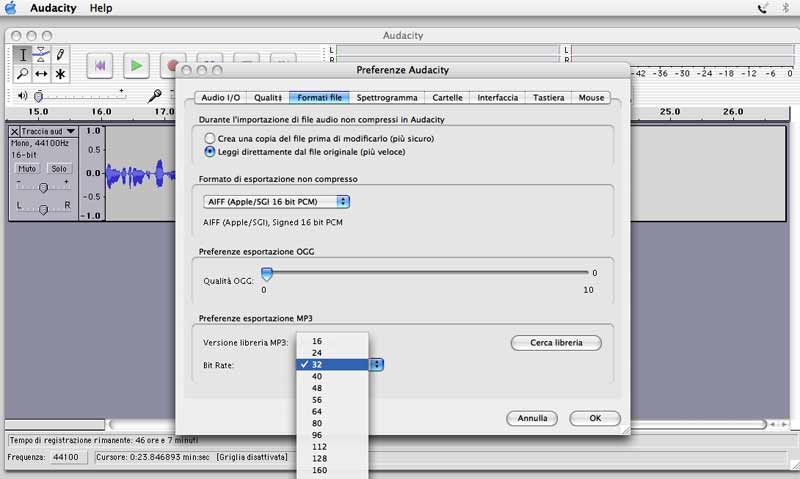Open the AIFF export format dropdown

point(276,201)
